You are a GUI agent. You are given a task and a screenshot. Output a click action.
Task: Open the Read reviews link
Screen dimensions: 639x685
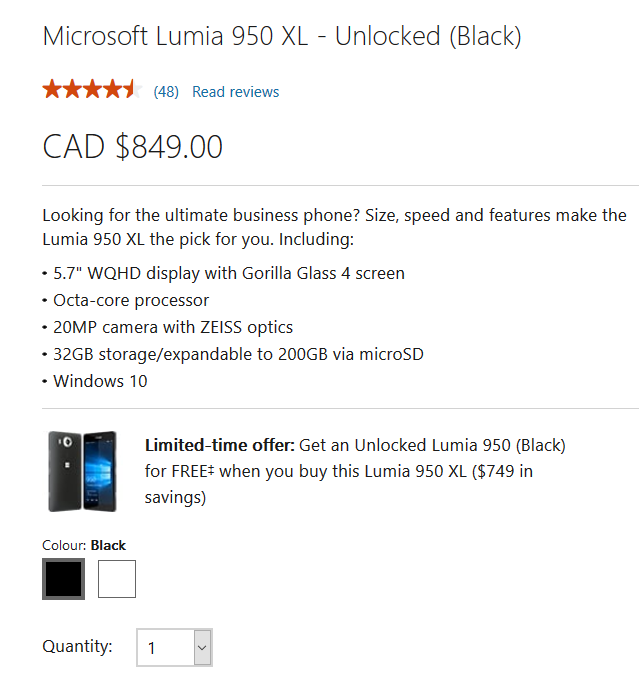(x=235, y=92)
